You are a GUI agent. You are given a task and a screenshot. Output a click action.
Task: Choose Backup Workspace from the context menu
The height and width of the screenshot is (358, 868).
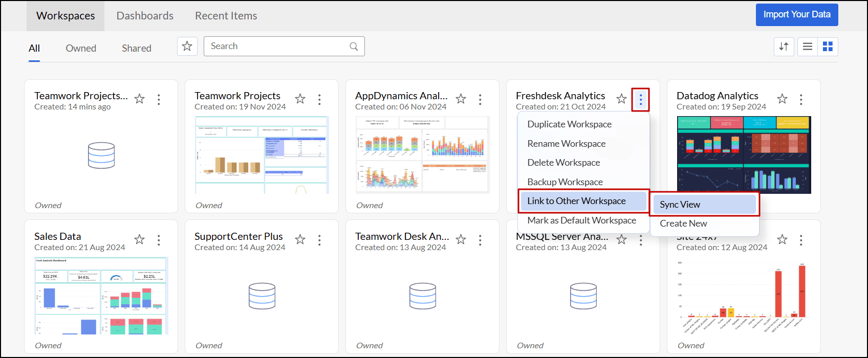(x=565, y=182)
